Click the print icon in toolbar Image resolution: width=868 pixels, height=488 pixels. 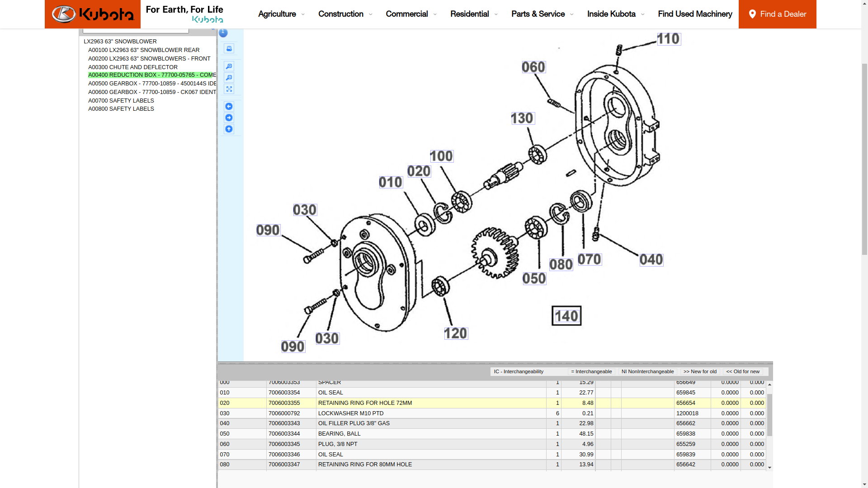[x=229, y=47]
